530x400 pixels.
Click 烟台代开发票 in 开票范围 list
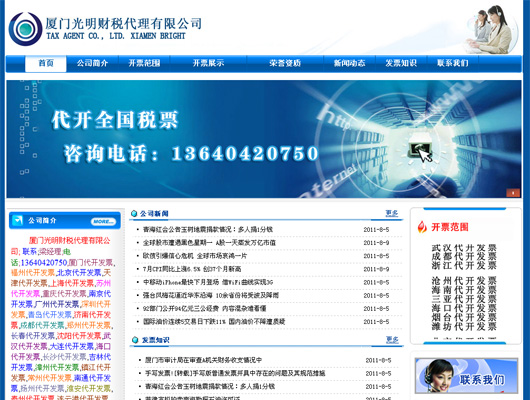coord(464,317)
